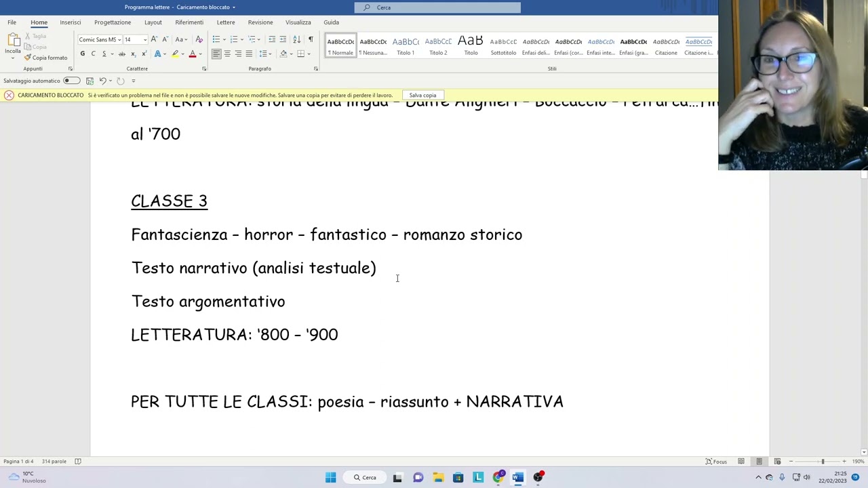
Task: Click the zoom slider handle
Action: [823, 462]
